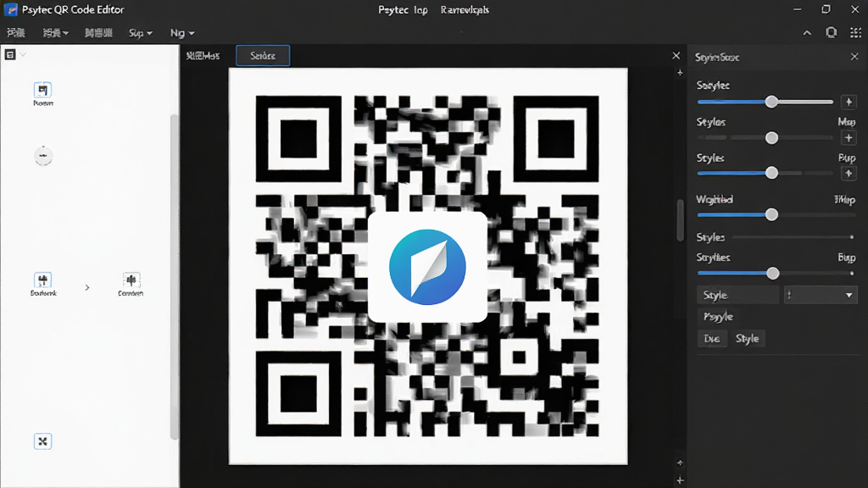Adjust the Styles slider under the grey-track one
Viewport: 868px width, 488px height.
coord(771,173)
